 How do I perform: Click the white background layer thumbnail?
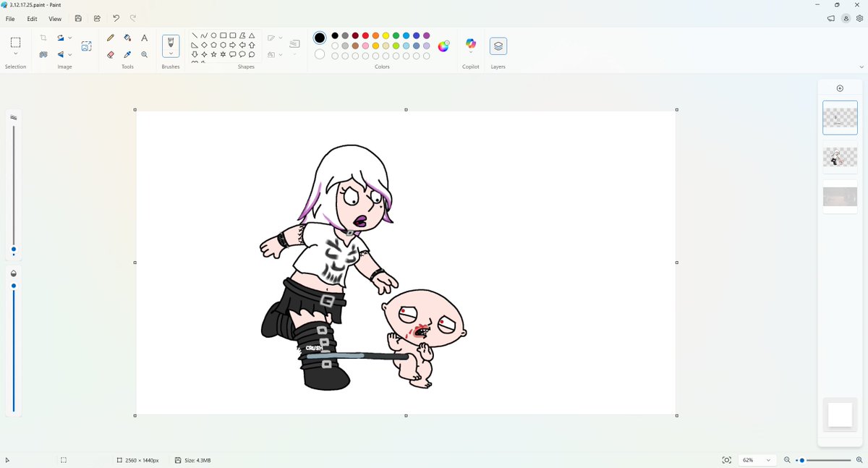(x=840, y=414)
